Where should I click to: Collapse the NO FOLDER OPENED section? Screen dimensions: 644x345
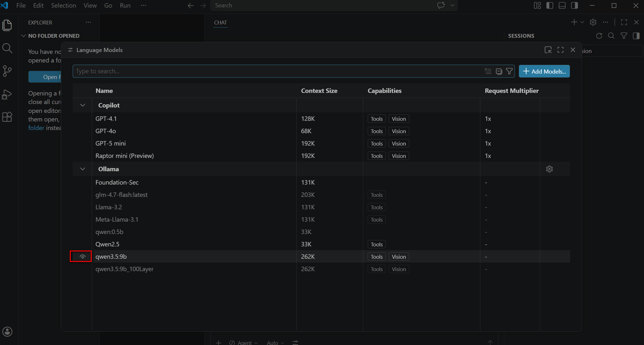(x=23, y=36)
